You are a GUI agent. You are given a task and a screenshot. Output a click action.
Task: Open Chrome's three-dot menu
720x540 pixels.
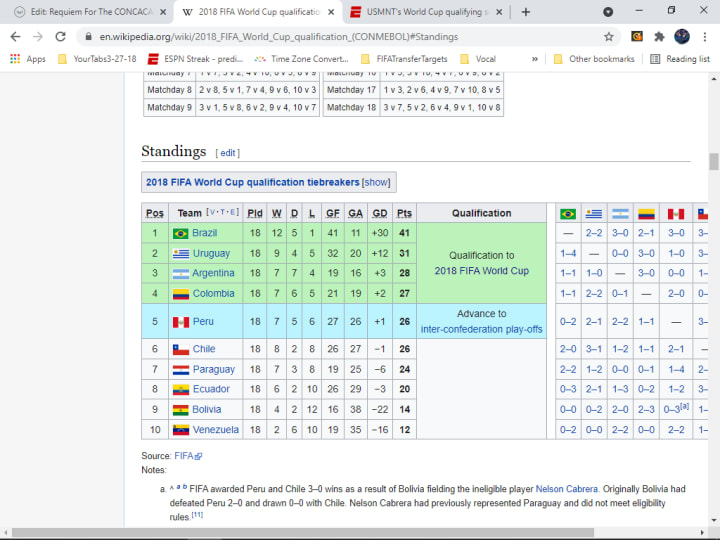pos(704,37)
